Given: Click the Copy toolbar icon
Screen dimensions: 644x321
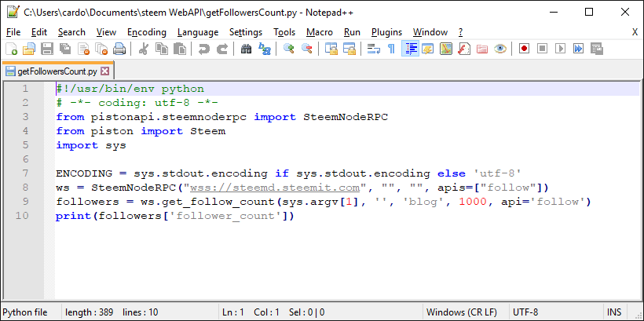Looking at the screenshot, I should (x=162, y=49).
